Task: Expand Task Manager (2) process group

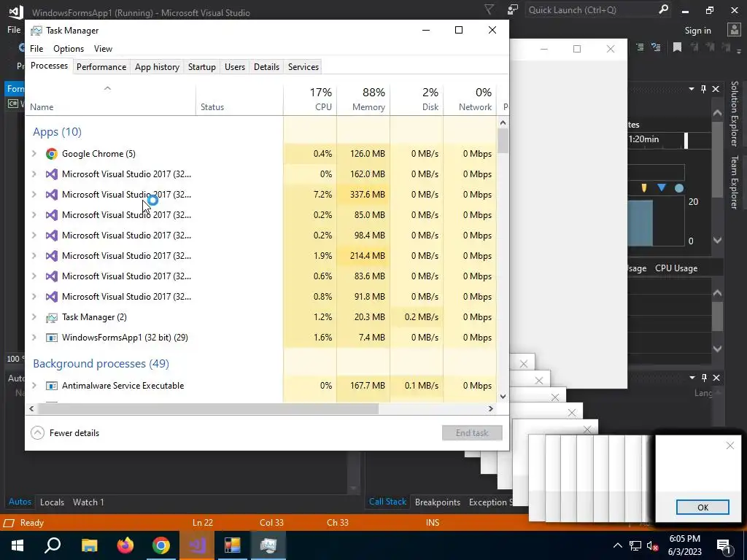Action: 34,317
